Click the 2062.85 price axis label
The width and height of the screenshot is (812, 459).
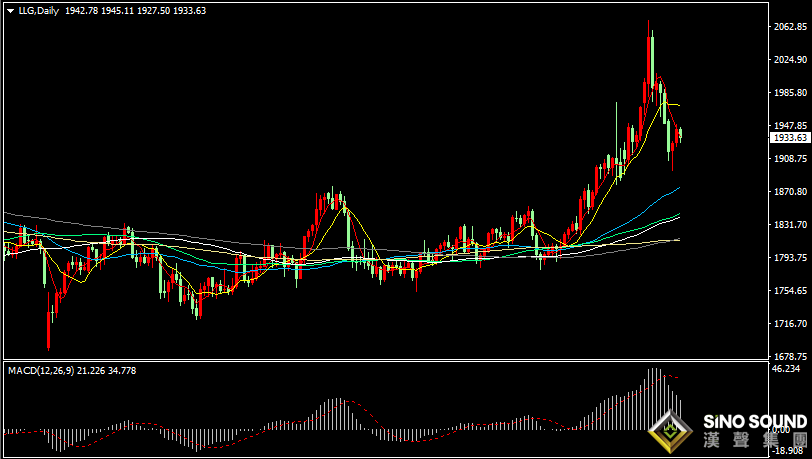pyautogui.click(x=791, y=27)
